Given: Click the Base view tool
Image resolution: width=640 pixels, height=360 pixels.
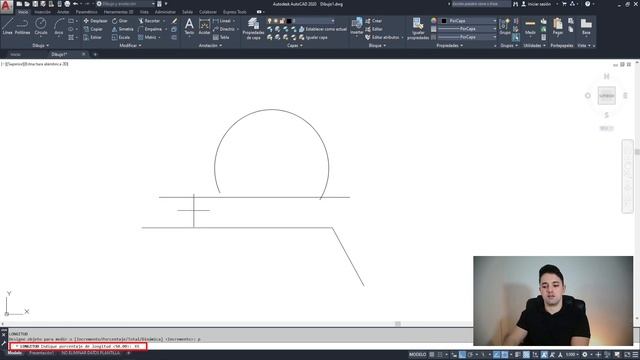Looking at the screenshot, I should (x=586, y=27).
